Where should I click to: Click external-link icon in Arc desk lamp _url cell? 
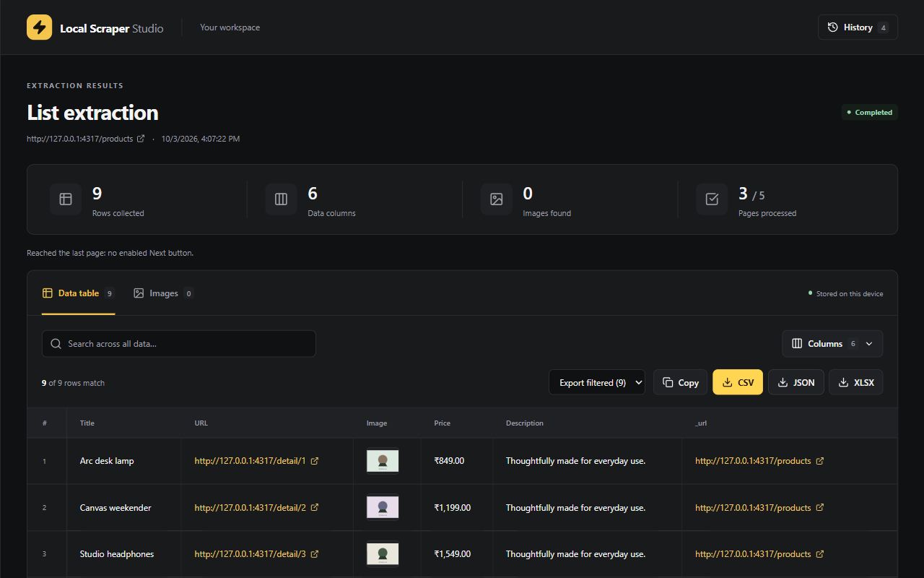[x=820, y=461]
